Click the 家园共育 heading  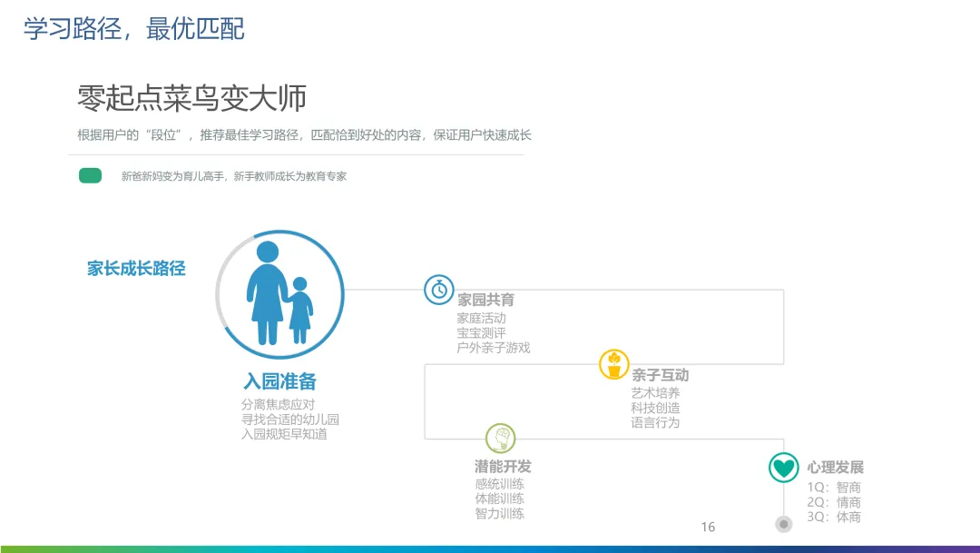(x=485, y=300)
